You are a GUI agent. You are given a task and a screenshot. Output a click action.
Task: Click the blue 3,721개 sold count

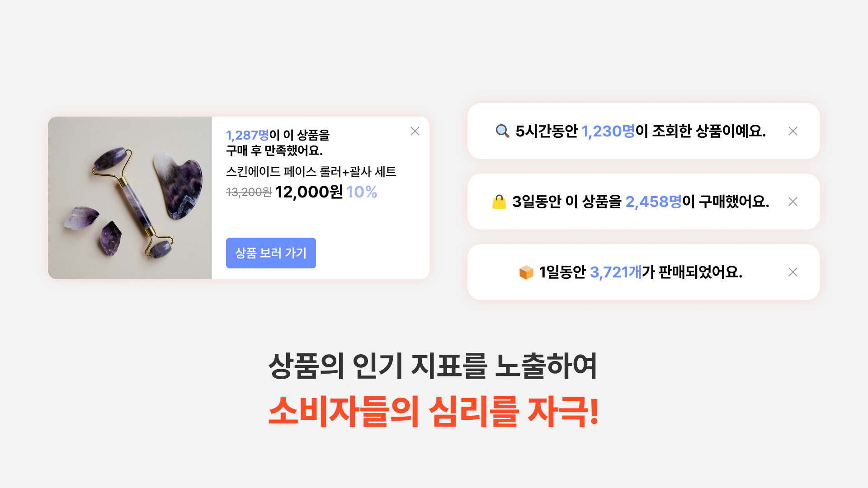(x=616, y=272)
